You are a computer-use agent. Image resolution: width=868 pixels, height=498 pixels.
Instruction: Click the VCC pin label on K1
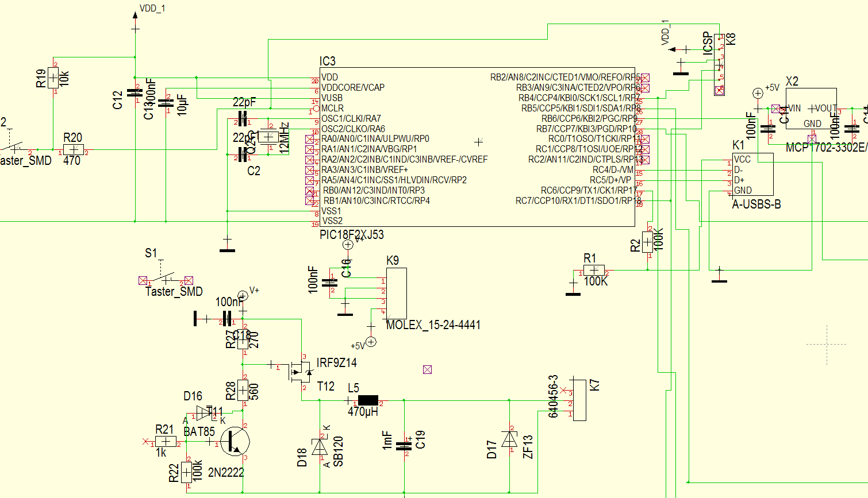coord(742,159)
